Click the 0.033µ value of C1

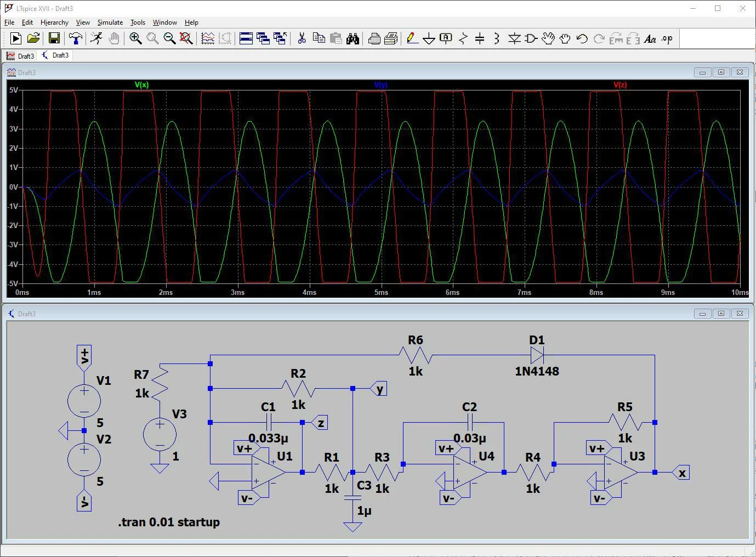pos(268,438)
